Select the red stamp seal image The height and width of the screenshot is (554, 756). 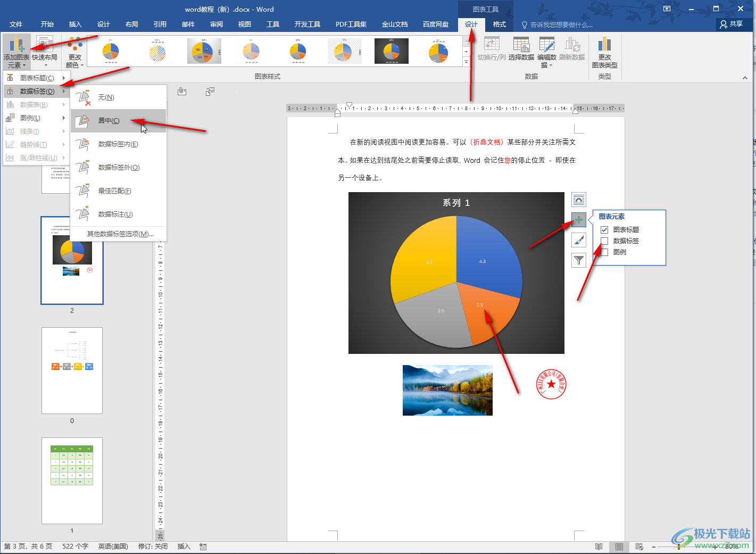coord(551,384)
